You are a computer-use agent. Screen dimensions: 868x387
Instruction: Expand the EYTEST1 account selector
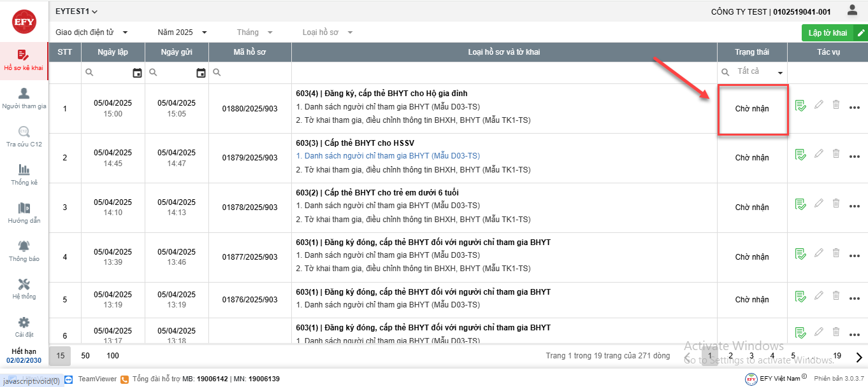point(76,11)
